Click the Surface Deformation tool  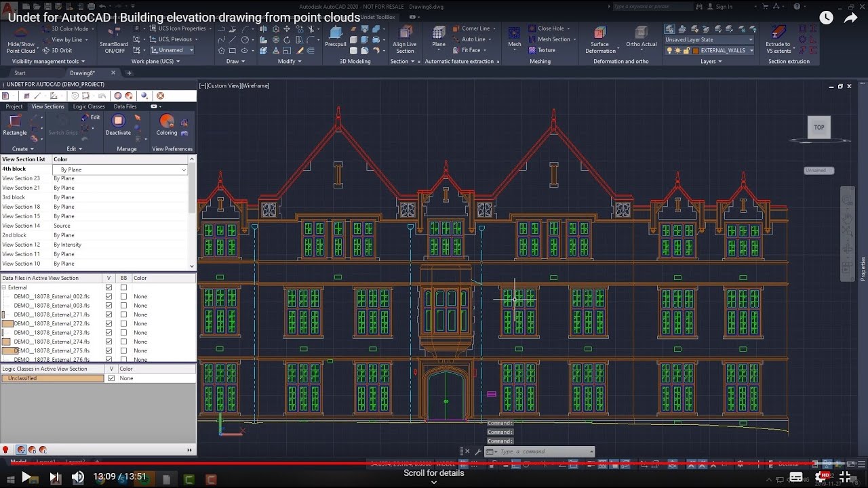600,41
